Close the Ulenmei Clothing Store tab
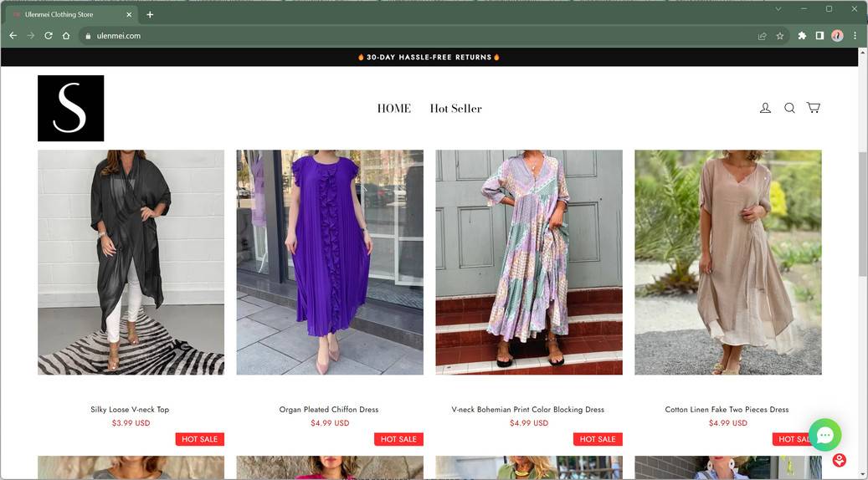The image size is (868, 480). point(129,14)
